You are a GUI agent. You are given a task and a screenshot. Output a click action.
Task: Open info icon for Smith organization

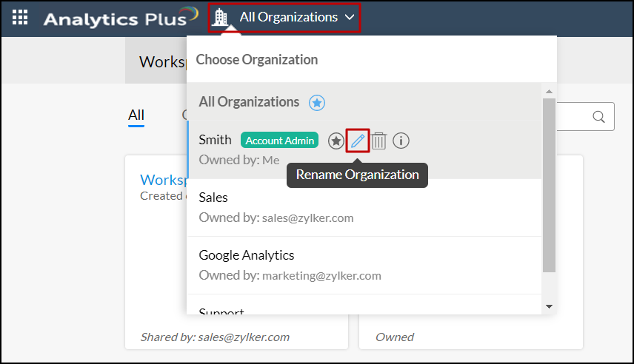point(401,140)
